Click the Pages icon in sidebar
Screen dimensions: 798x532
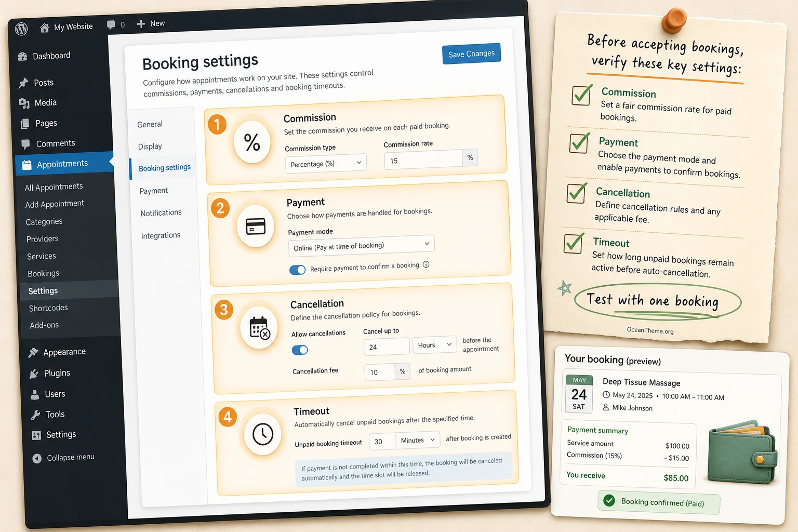tap(25, 124)
